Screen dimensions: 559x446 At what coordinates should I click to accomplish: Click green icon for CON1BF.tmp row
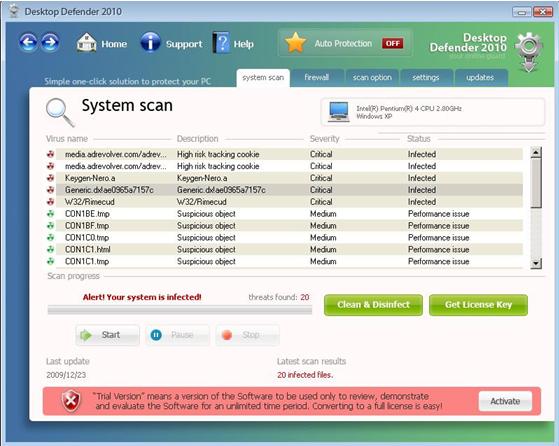pyautogui.click(x=51, y=225)
